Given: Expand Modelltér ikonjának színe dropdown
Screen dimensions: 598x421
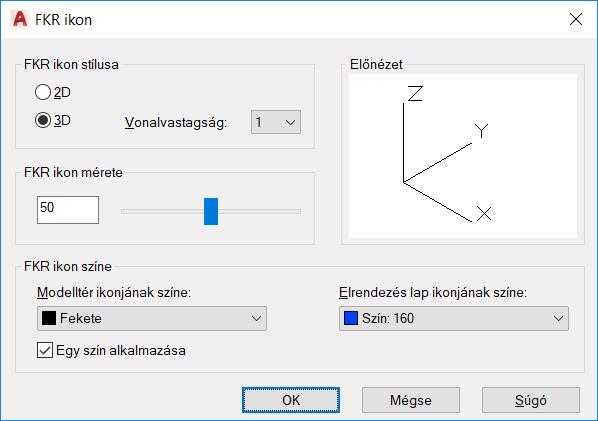Looking at the screenshot, I should coord(152,318).
